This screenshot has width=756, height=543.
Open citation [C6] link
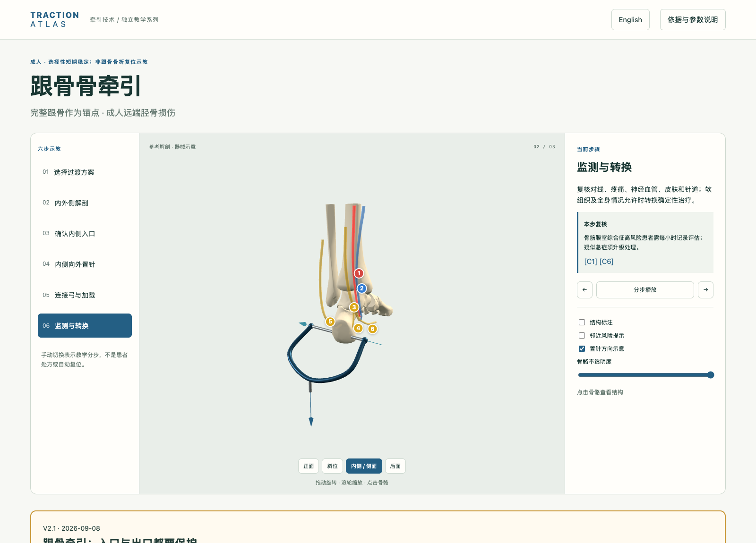click(x=607, y=262)
